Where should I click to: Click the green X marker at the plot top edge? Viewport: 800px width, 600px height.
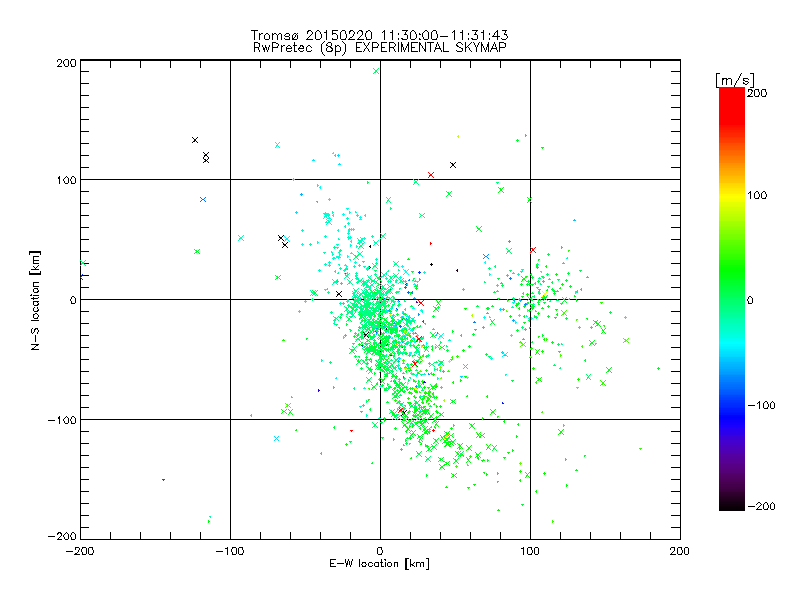point(376,71)
